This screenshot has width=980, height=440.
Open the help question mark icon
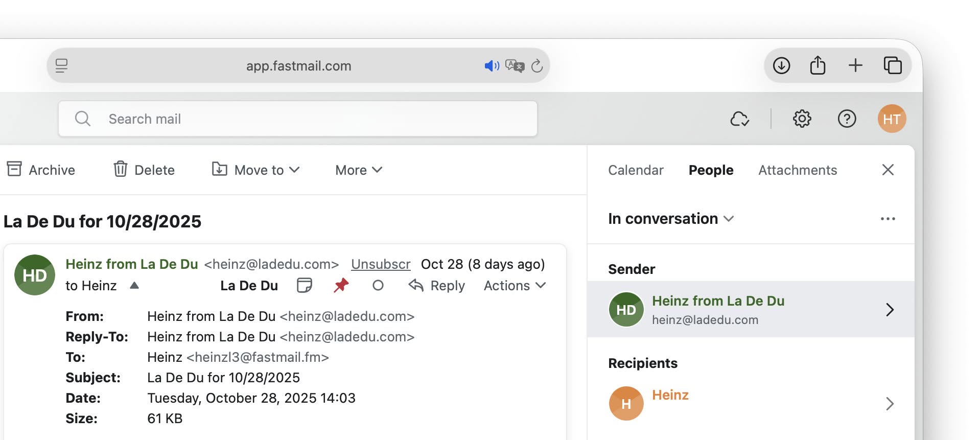pos(847,119)
